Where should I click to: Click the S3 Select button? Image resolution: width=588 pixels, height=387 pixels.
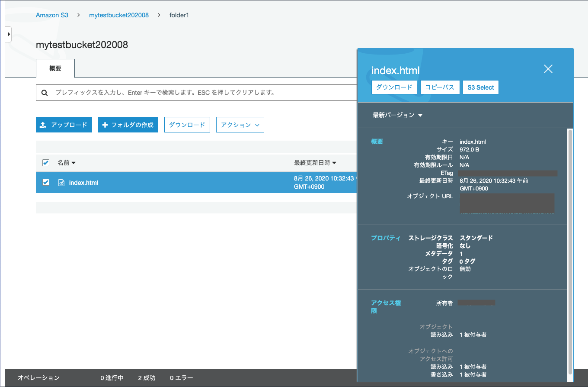pyautogui.click(x=480, y=87)
